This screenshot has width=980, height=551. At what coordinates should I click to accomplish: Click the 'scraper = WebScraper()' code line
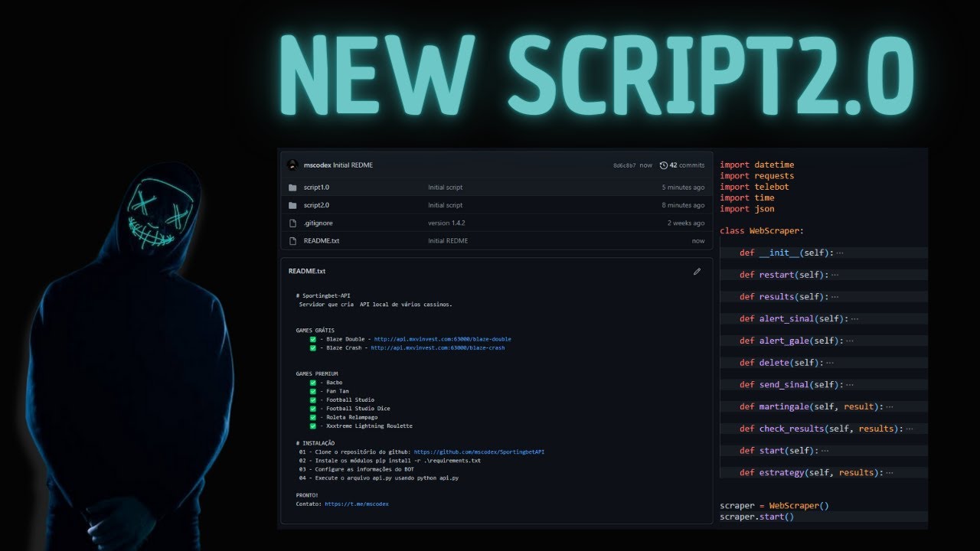point(774,506)
